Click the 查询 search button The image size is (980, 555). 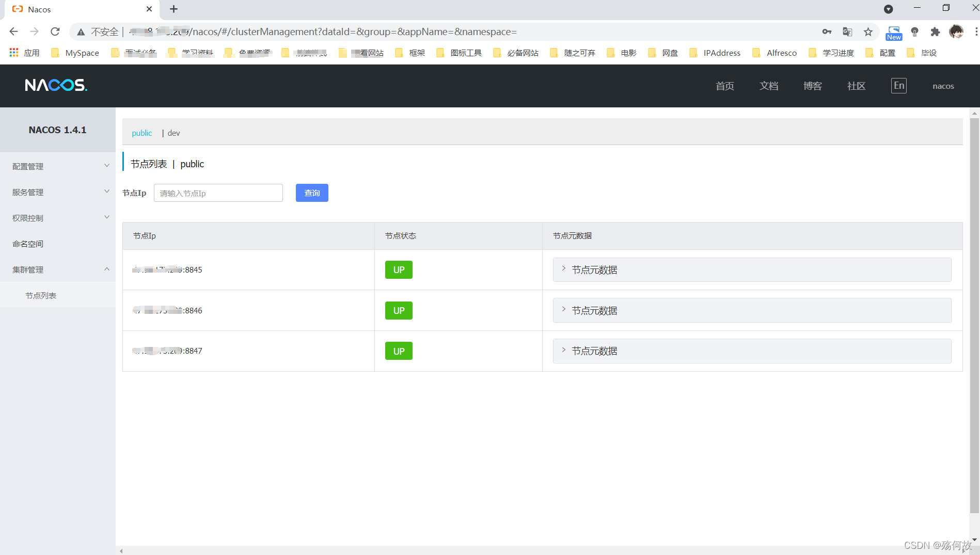point(312,193)
